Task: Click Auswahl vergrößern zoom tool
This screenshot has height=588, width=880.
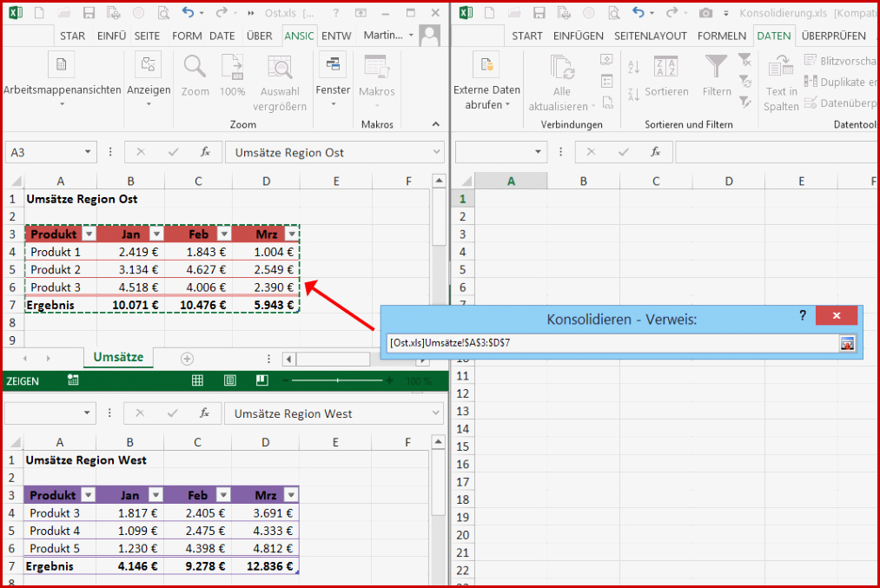Action: (280, 83)
